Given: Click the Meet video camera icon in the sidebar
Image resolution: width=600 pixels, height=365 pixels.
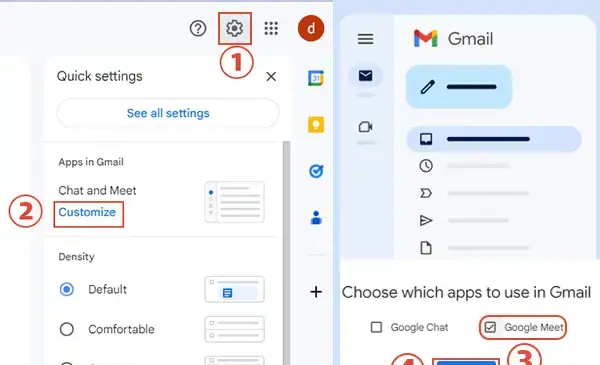Looking at the screenshot, I should tap(365, 127).
